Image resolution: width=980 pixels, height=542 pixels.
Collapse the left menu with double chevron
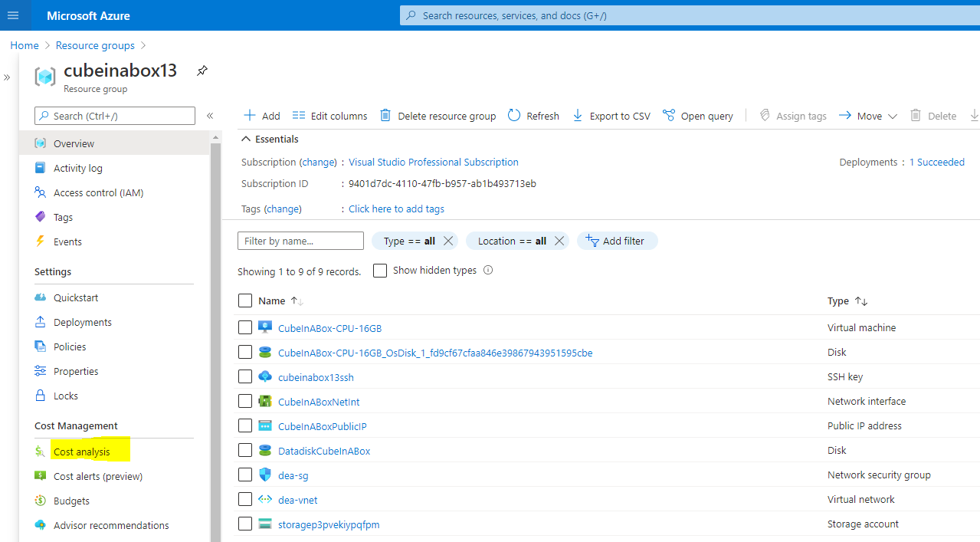pyautogui.click(x=210, y=116)
